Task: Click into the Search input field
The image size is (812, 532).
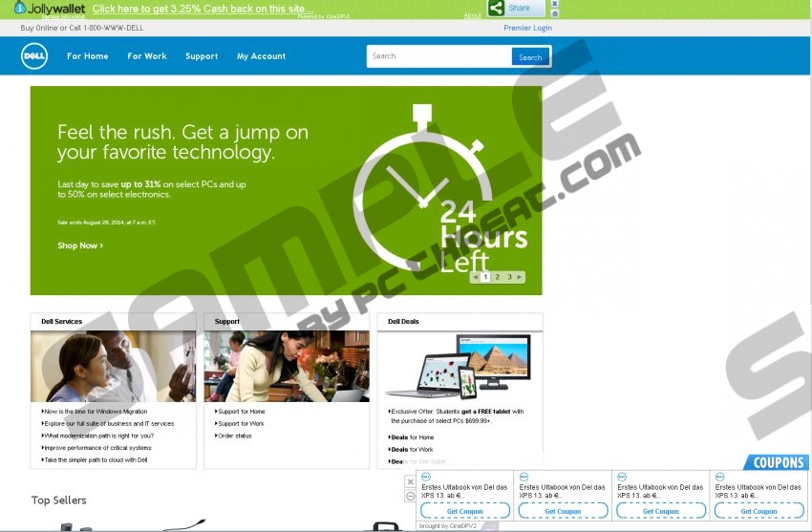Action: [438, 56]
